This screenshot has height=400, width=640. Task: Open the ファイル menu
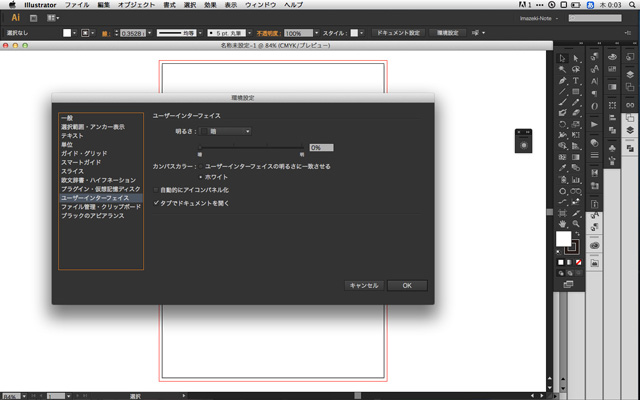77,5
